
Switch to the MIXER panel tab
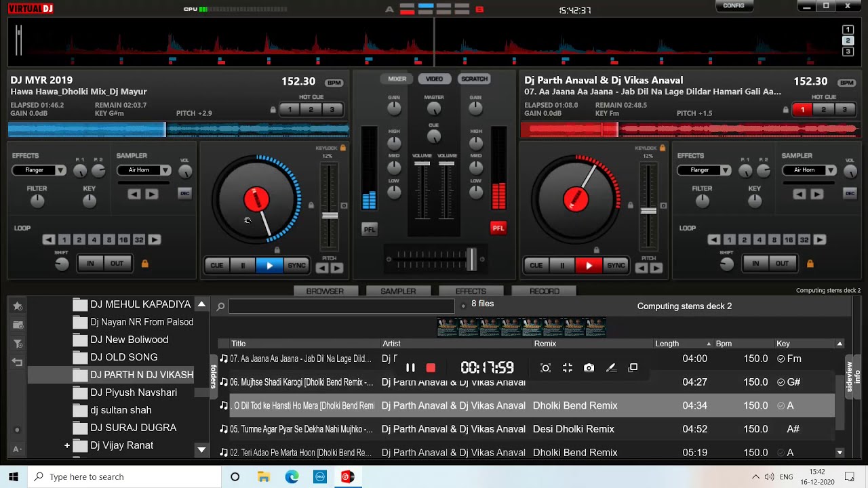pyautogui.click(x=397, y=79)
